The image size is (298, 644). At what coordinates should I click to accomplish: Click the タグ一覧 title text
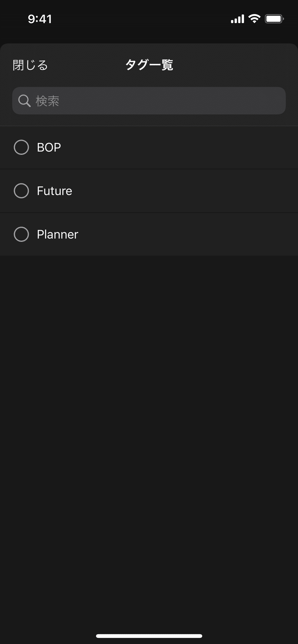(149, 65)
